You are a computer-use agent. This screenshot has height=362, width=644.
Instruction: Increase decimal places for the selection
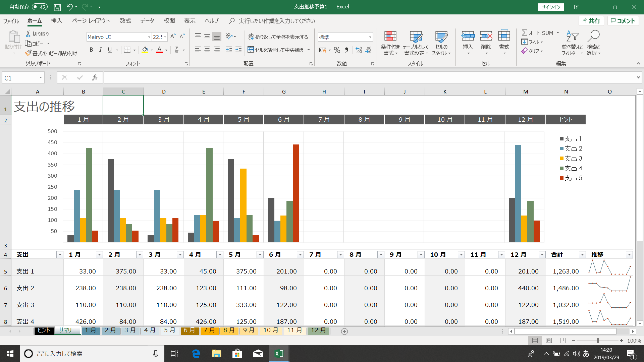358,50
